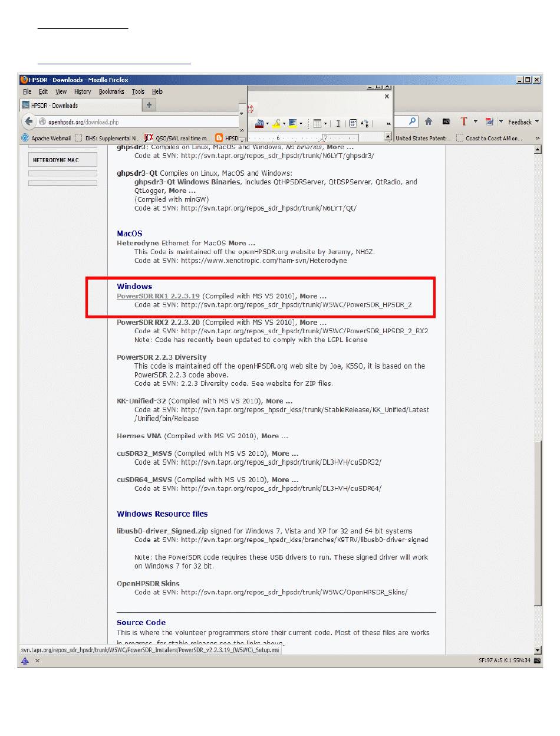560x736 pixels.
Task: Open the cuSDR32_MSVS link
Action: [x=144, y=454]
